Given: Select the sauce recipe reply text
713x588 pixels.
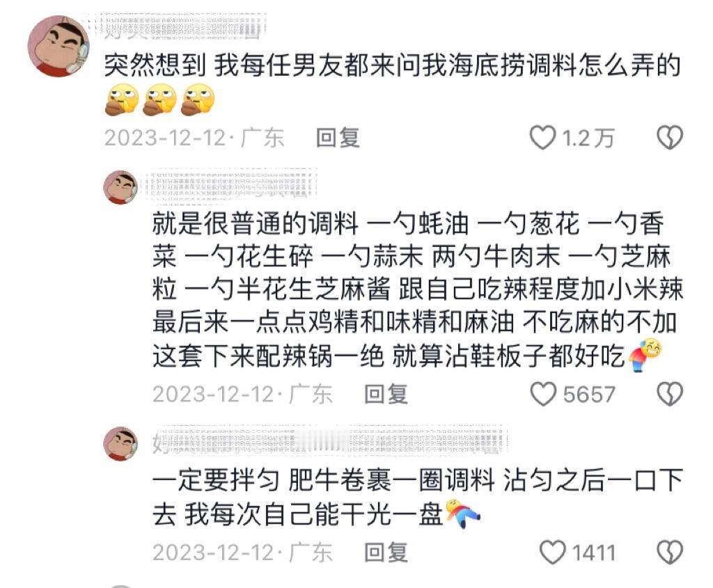Looking at the screenshot, I should pyautogui.click(x=418, y=290).
